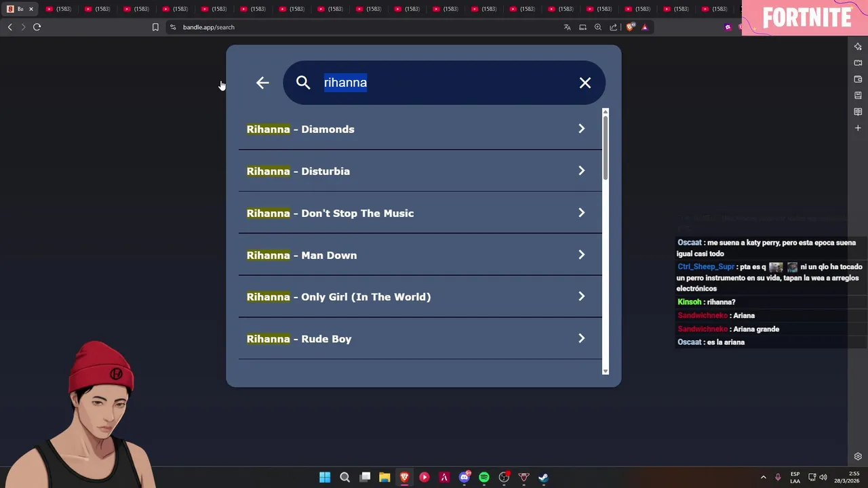Open the Windows Start menu
The height and width of the screenshot is (488, 868).
325,477
